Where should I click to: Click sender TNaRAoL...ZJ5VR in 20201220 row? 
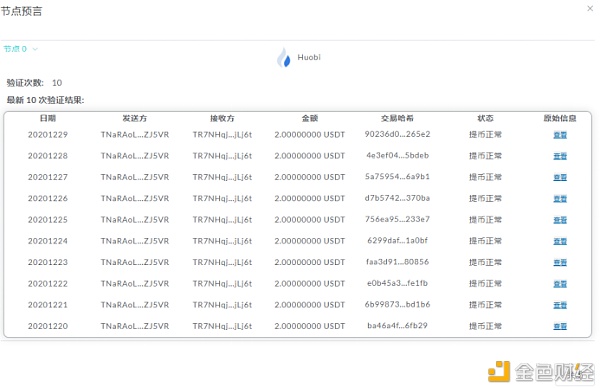pyautogui.click(x=135, y=326)
